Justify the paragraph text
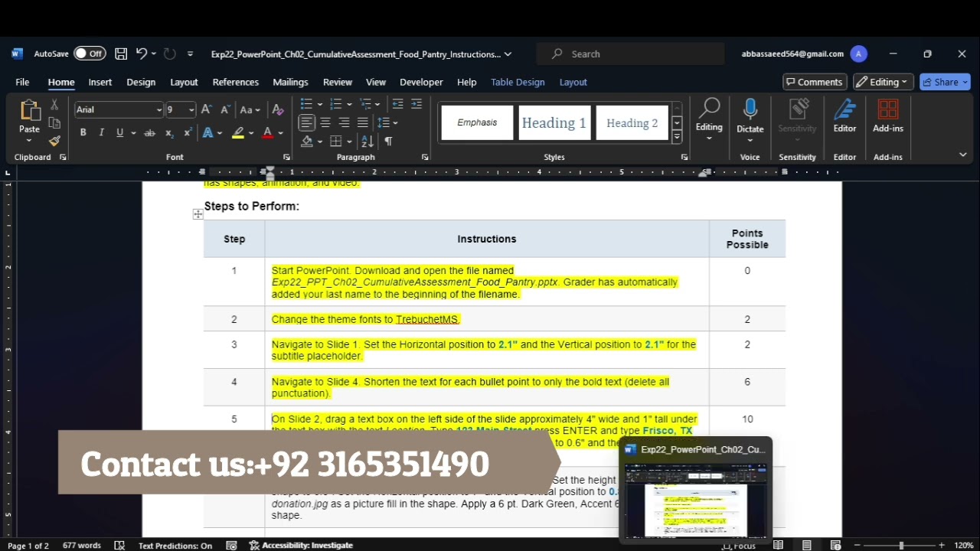The image size is (980, 551). [x=362, y=122]
